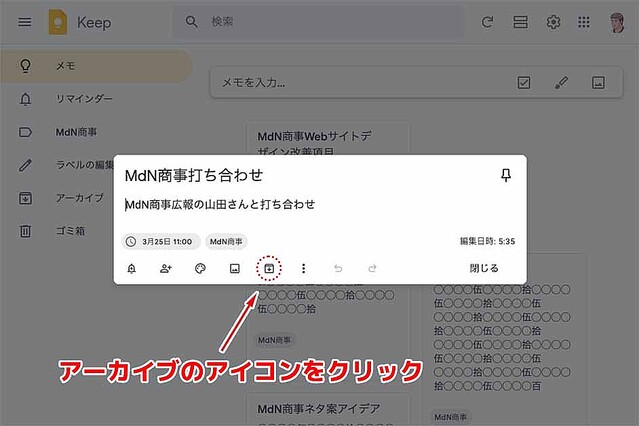This screenshot has width=639, height=426.
Task: Click the pencil icon in sidebar
Action: coord(25,165)
